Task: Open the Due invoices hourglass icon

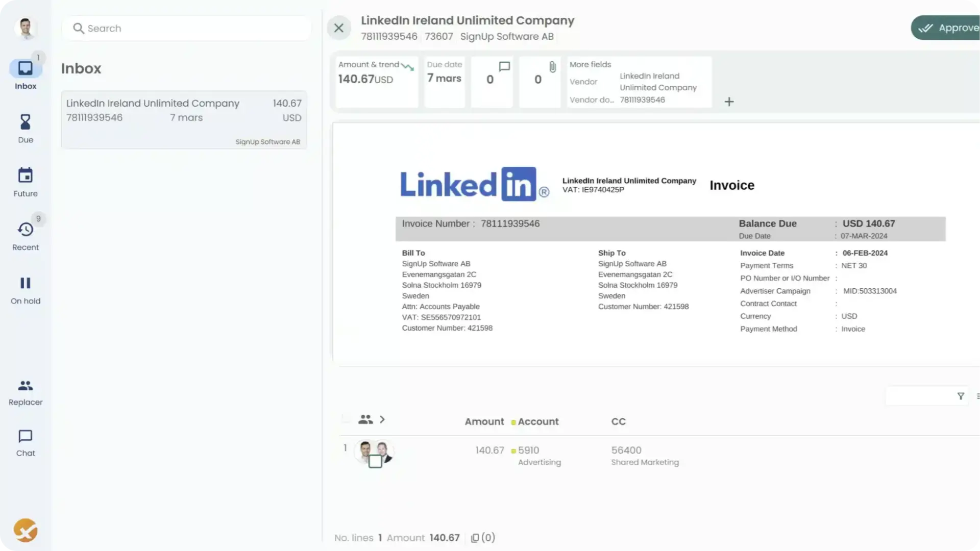Action: (x=25, y=122)
